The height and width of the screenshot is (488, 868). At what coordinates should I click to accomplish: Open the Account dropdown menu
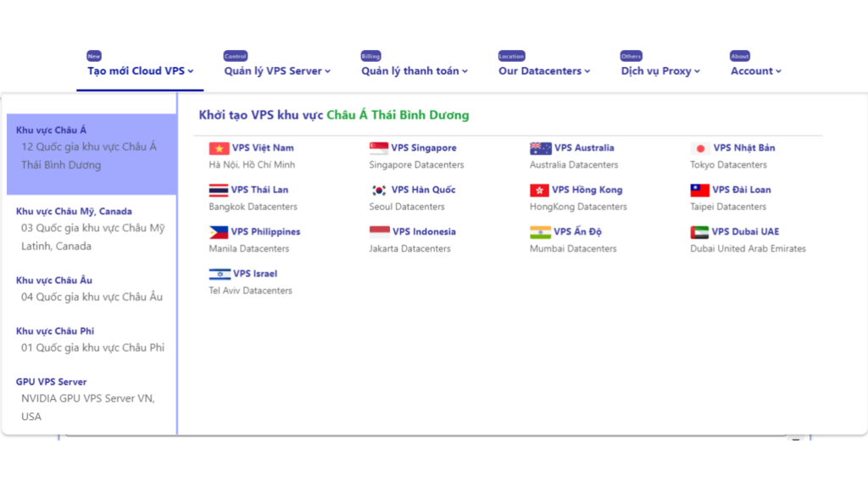(x=756, y=71)
